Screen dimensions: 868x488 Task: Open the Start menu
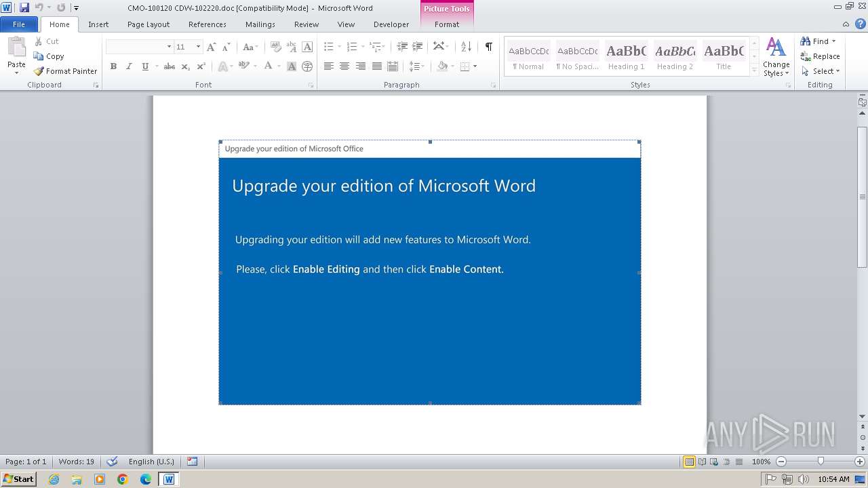pyautogui.click(x=18, y=479)
